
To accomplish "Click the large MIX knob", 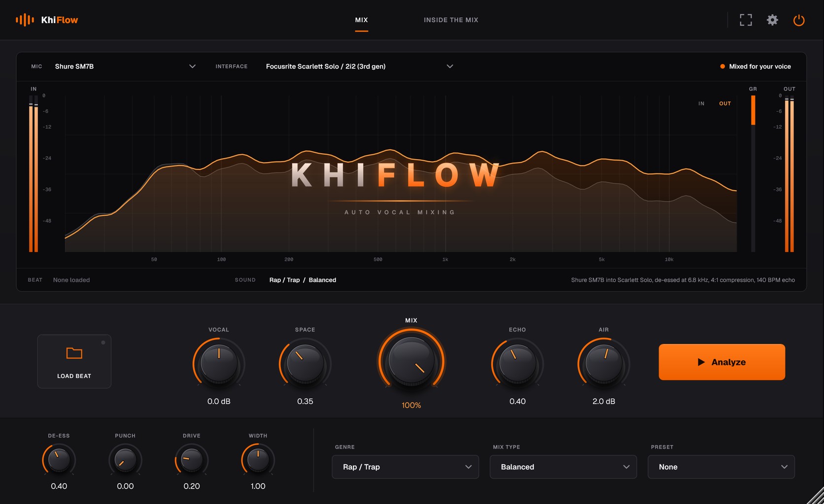I will click(411, 361).
